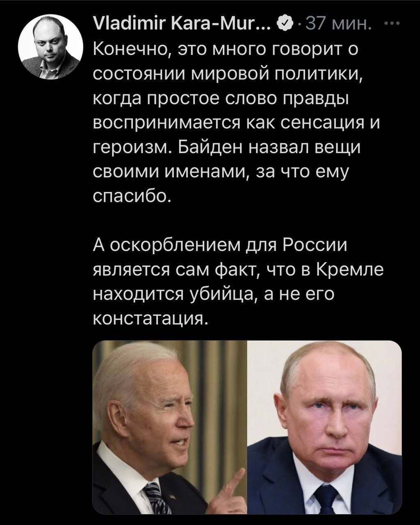The image size is (420, 525).
Task: Open the right photo of man in blue tie
Action: tap(324, 427)
